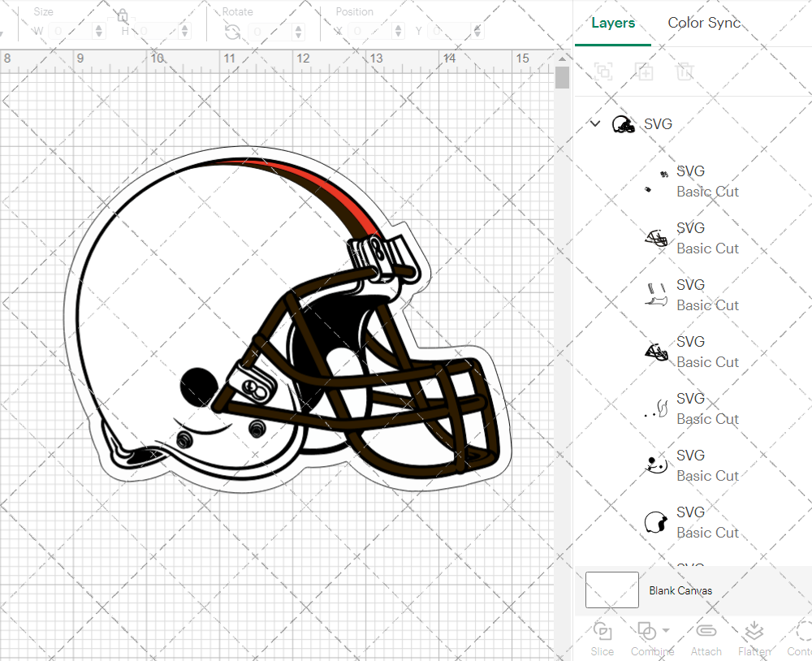Select the fifth SVG layer with ear shape
The height and width of the screenshot is (661, 812).
[693, 408]
